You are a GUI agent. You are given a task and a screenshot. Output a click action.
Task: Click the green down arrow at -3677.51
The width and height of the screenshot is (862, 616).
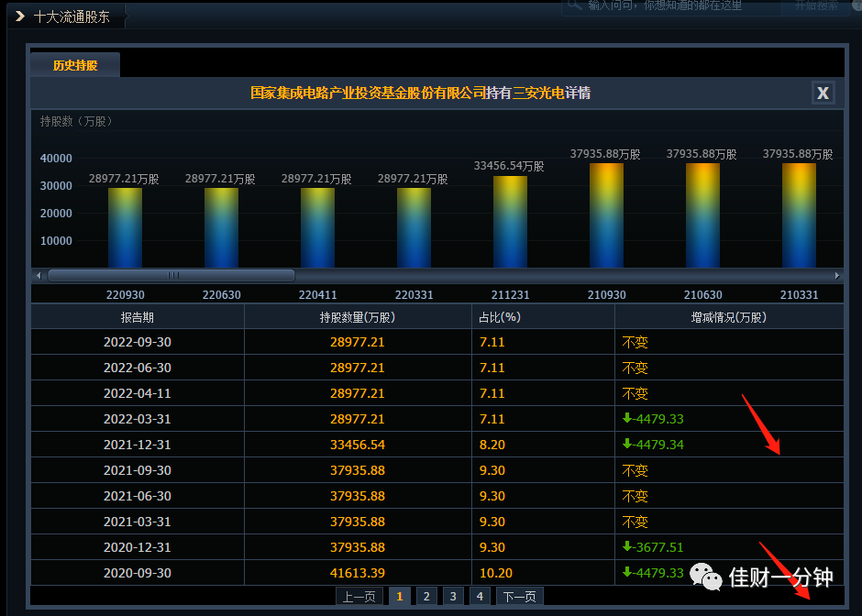point(626,546)
